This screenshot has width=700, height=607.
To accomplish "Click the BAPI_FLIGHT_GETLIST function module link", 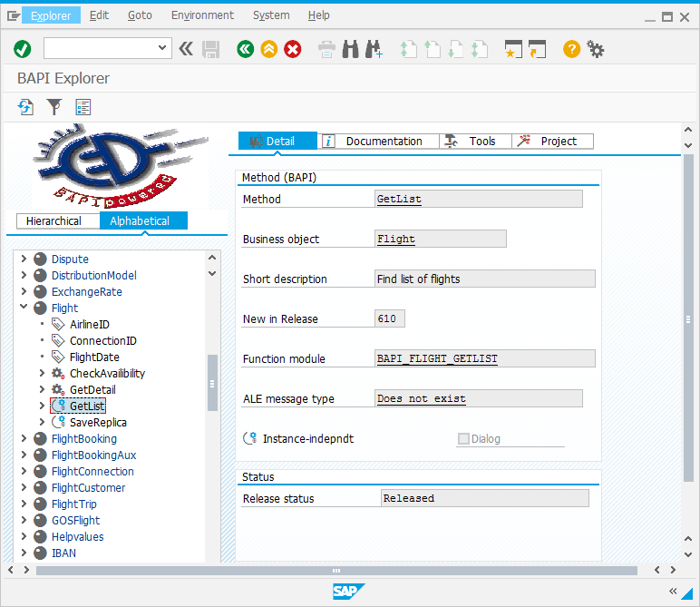I will (x=437, y=358).
